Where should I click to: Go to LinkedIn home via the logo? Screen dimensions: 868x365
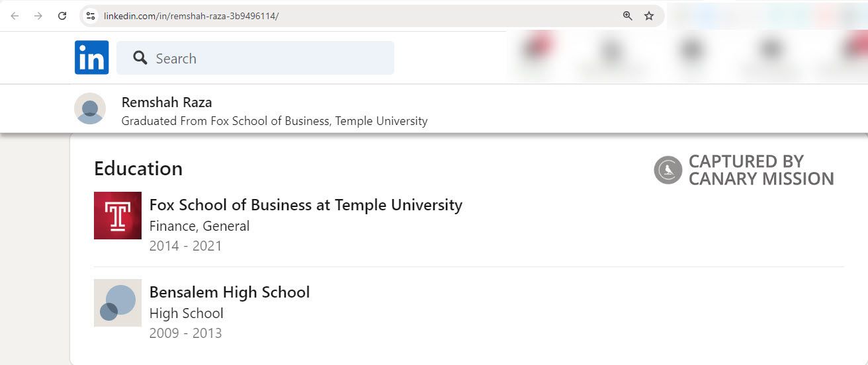coord(91,58)
